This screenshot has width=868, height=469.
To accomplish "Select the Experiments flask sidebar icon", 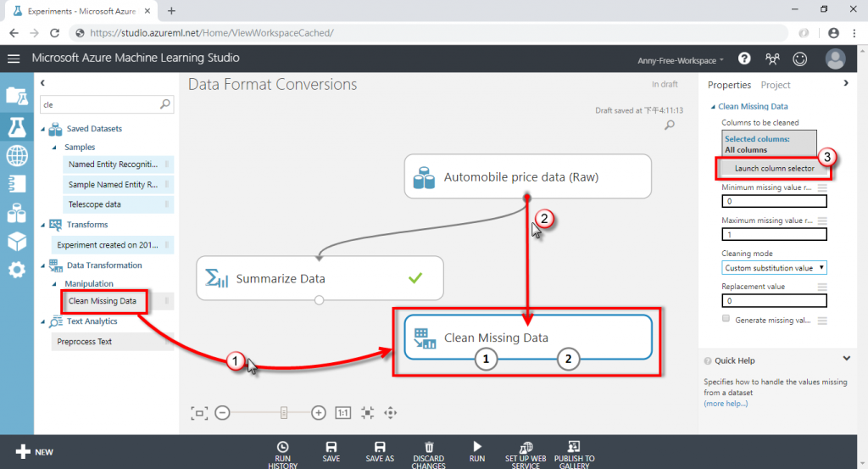I will point(17,127).
